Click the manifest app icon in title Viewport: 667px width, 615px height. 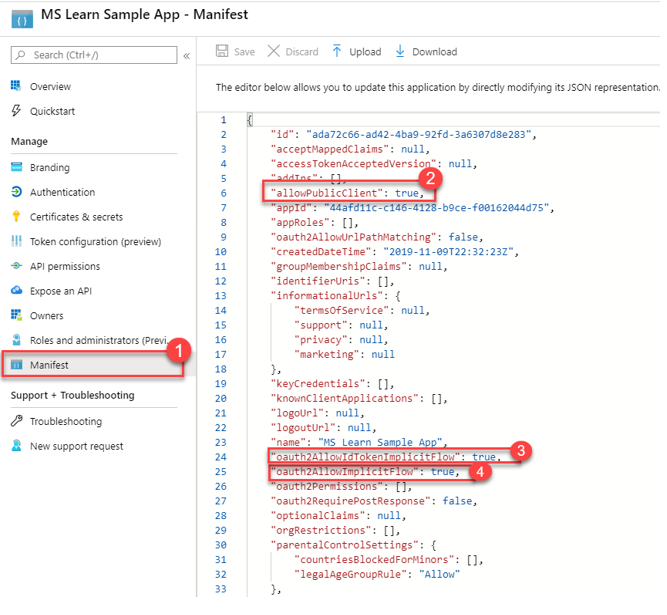(x=22, y=20)
